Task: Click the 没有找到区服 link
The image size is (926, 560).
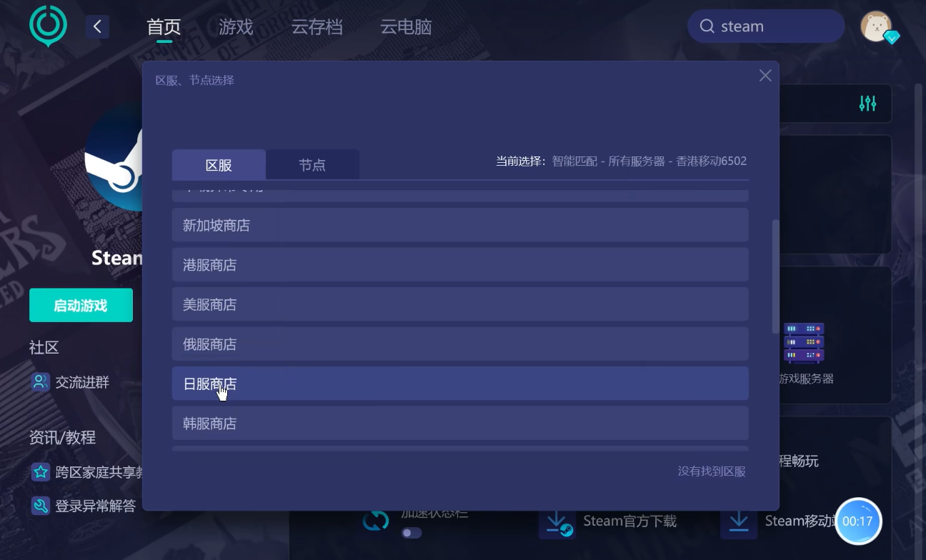Action: click(x=712, y=471)
